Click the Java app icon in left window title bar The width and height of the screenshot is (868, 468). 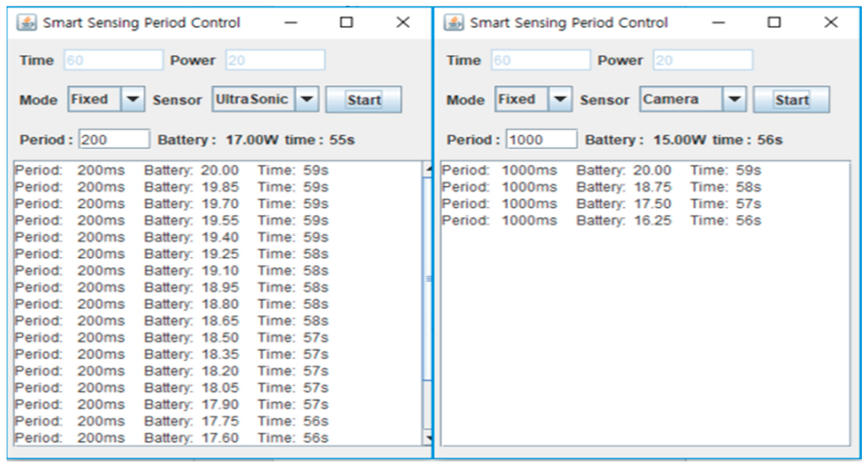tap(27, 23)
